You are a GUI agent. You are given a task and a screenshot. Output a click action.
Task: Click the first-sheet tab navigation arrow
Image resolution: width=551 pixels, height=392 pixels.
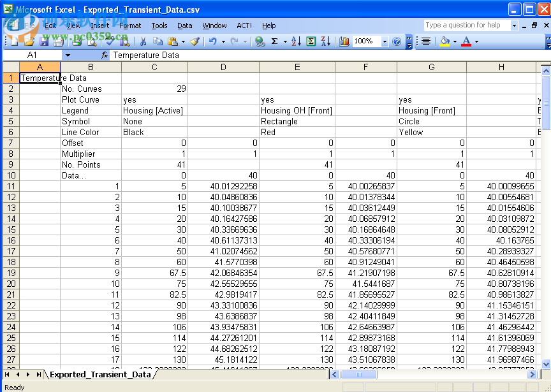pos(7,374)
